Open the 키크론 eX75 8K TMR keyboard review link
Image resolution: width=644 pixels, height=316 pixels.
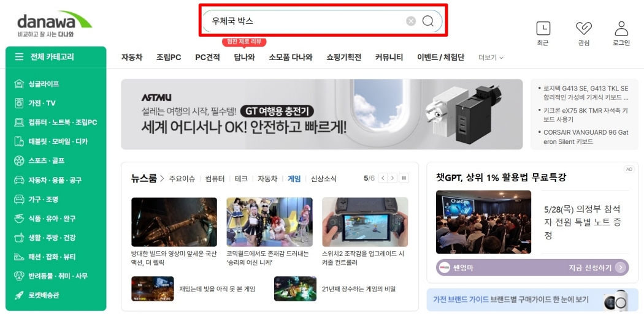(586, 115)
